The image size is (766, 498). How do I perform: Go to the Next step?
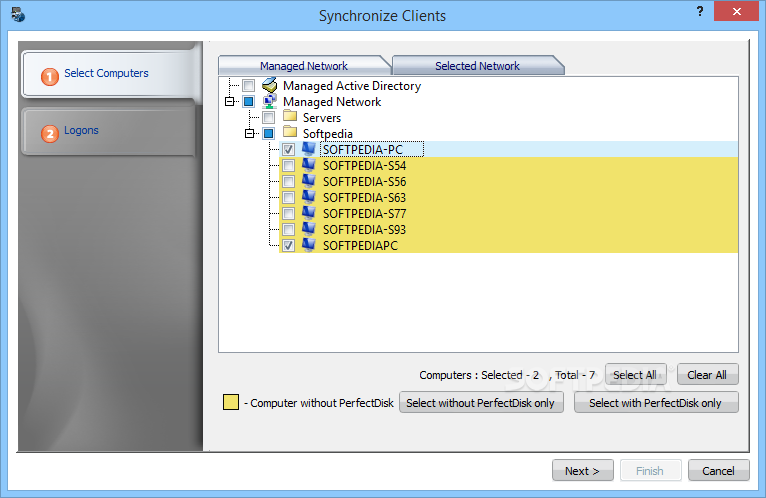click(x=582, y=471)
